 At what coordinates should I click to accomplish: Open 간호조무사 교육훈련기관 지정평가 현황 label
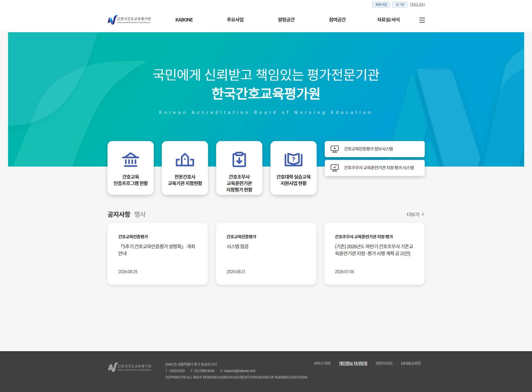(x=239, y=183)
